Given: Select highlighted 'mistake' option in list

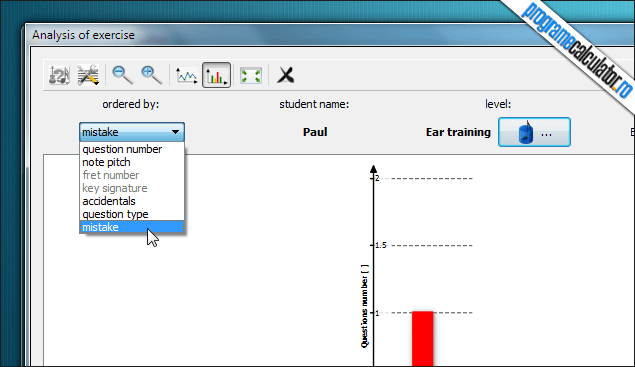Looking at the screenshot, I should pyautogui.click(x=132, y=227).
